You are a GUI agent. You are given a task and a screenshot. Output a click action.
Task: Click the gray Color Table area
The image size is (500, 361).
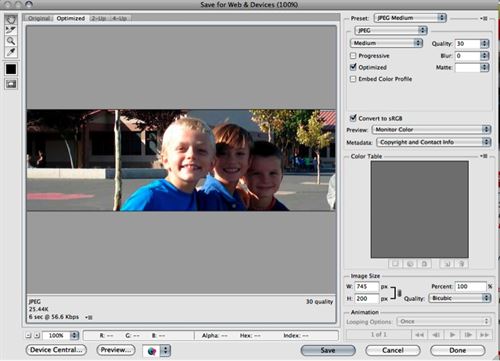point(419,209)
